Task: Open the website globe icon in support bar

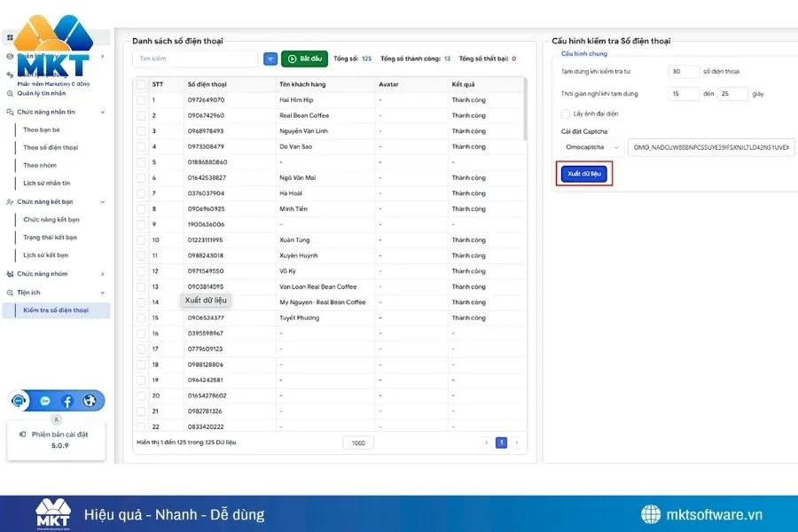Action: (x=90, y=401)
